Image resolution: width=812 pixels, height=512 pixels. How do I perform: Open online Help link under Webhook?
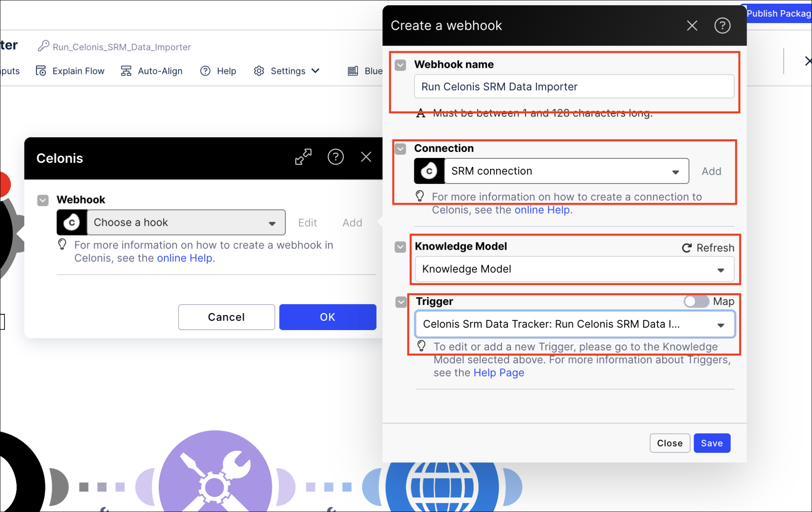pyautogui.click(x=185, y=258)
